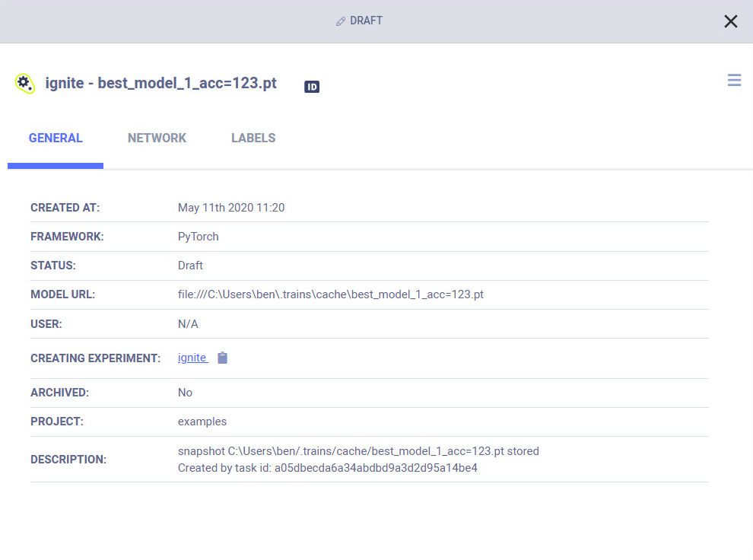
Task: Click the CREATING EXPERIMENT label
Action: click(95, 358)
